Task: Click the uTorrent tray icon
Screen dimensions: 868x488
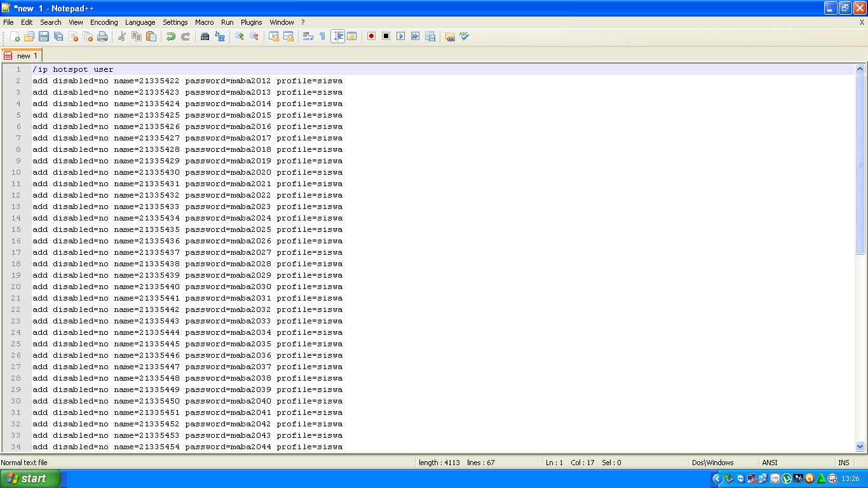Action: click(x=787, y=478)
